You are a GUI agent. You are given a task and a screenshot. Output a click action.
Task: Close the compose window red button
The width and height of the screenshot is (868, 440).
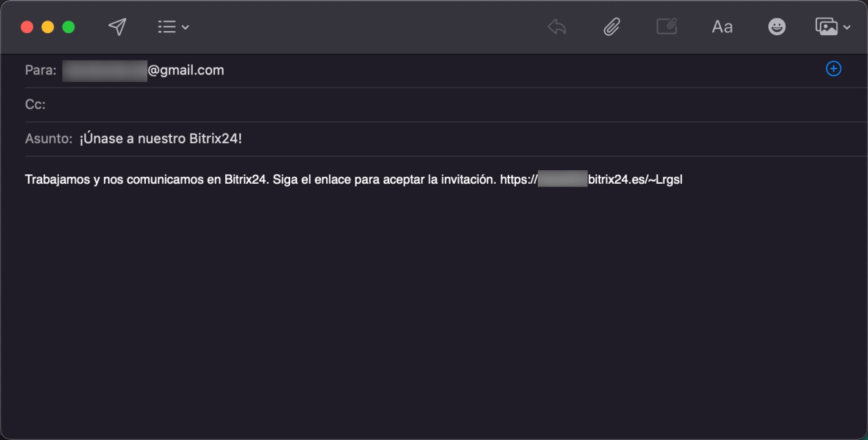[27, 27]
